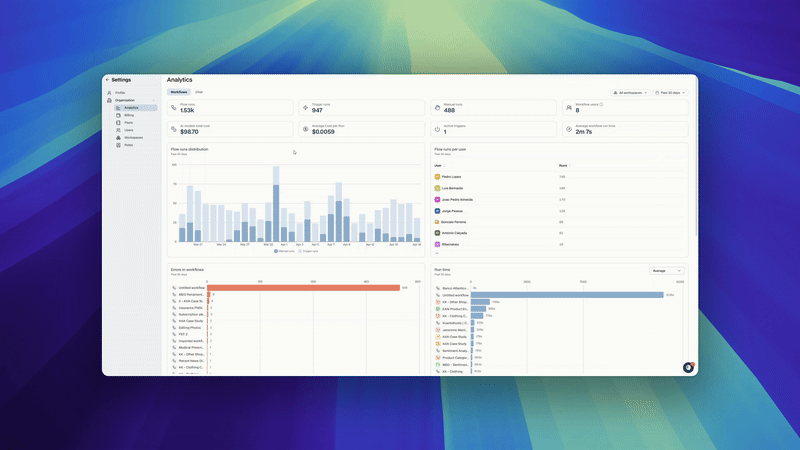Click Goncalo Ferreira in the user list
Screen dimensions: 800x450
[454, 222]
